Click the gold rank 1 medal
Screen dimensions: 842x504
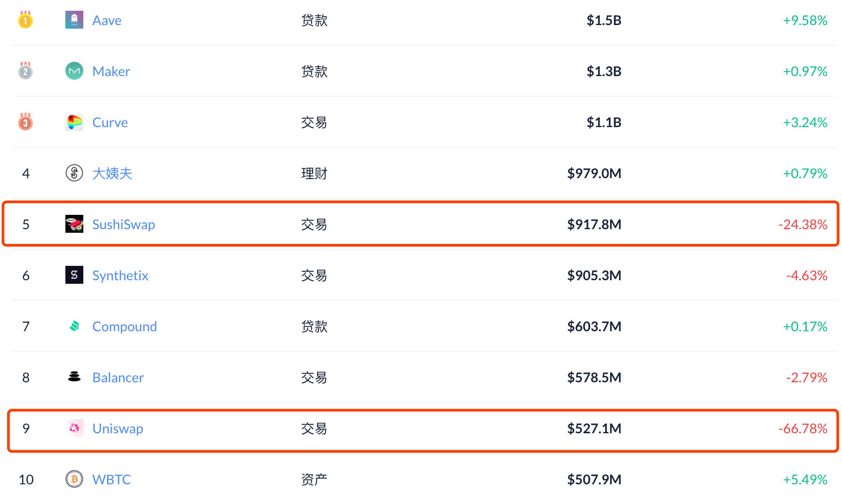click(26, 20)
